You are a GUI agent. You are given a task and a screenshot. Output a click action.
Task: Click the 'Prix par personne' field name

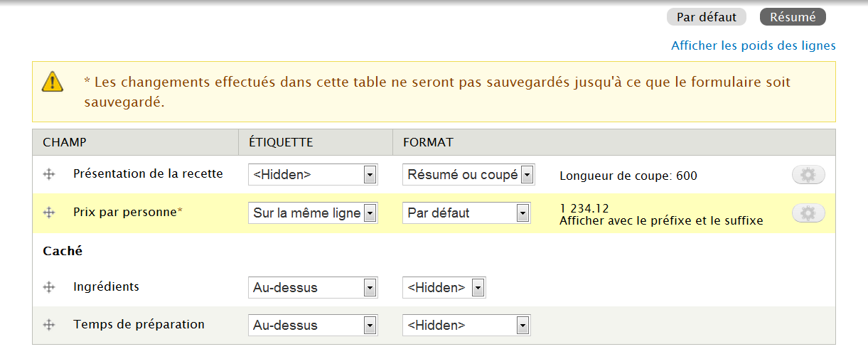click(x=124, y=212)
